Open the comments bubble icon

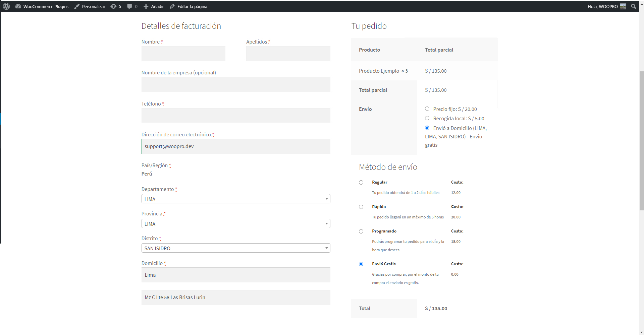tap(129, 6)
